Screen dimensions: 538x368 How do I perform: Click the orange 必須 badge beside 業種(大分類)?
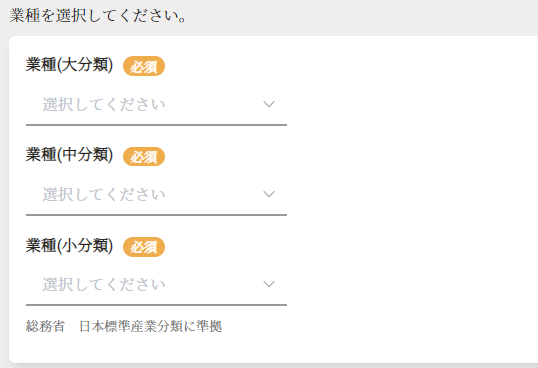144,66
